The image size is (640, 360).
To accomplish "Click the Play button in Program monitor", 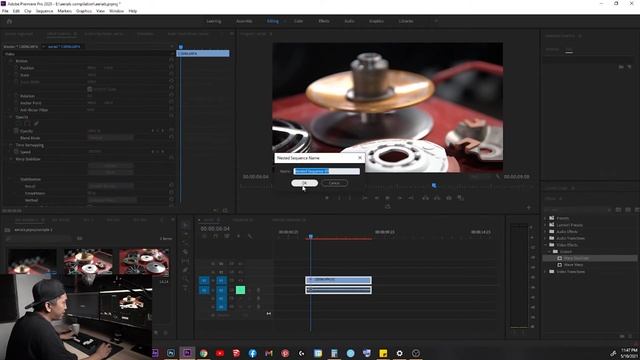I will (387, 198).
